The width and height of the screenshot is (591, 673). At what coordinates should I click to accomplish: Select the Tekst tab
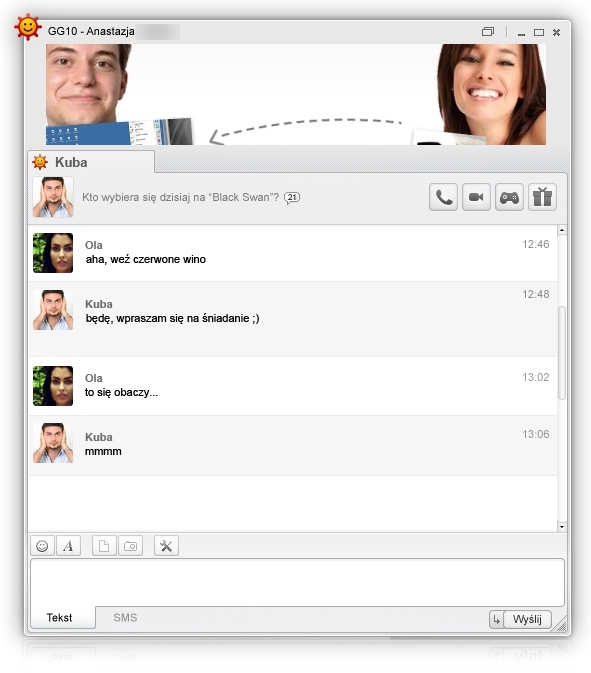(59, 618)
